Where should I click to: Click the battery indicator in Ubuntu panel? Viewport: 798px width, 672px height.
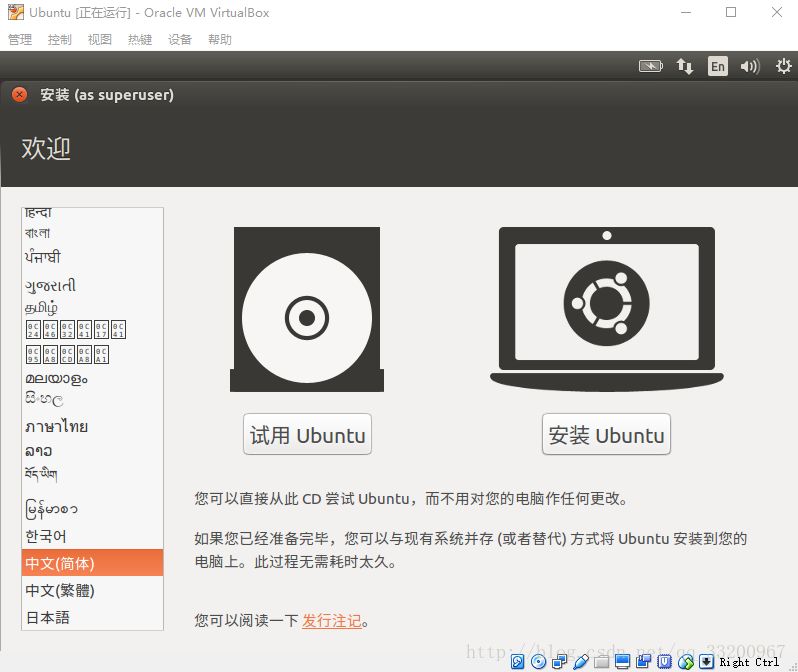651,66
